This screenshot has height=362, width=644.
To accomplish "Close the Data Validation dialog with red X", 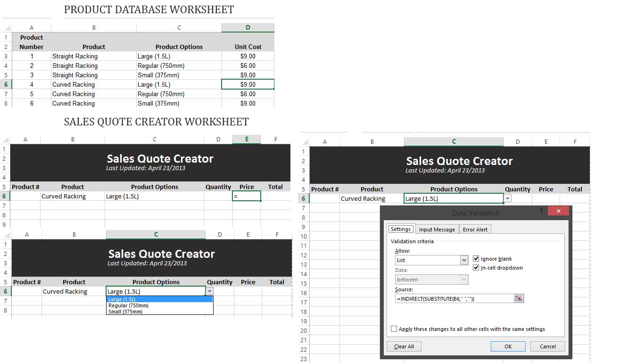I will click(x=558, y=211).
